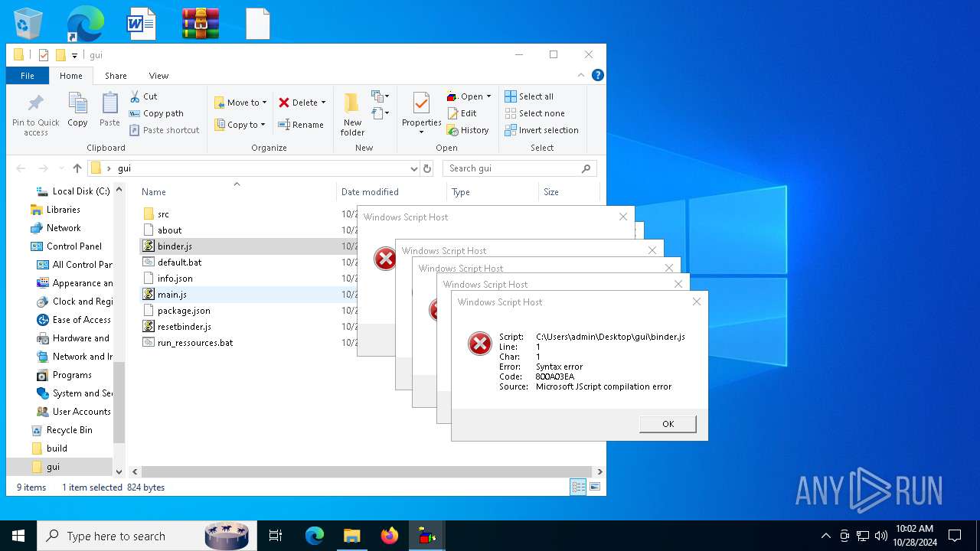
Task: Expand the Open button dropdown arrow
Action: (488, 96)
